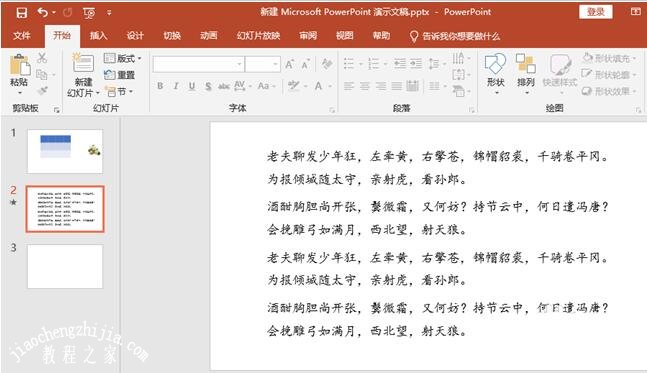The image size is (647, 373).
Task: Open Change Case Aa dropdown
Action: (x=266, y=86)
